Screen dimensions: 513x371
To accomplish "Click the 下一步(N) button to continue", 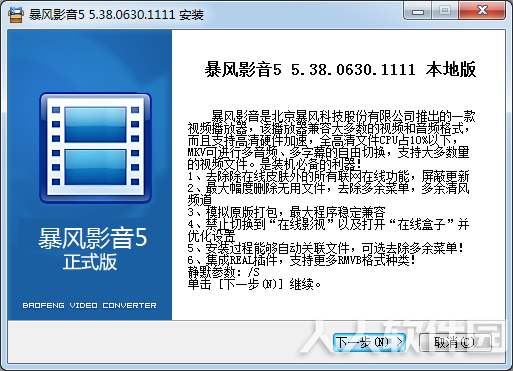I will pyautogui.click(x=369, y=342).
